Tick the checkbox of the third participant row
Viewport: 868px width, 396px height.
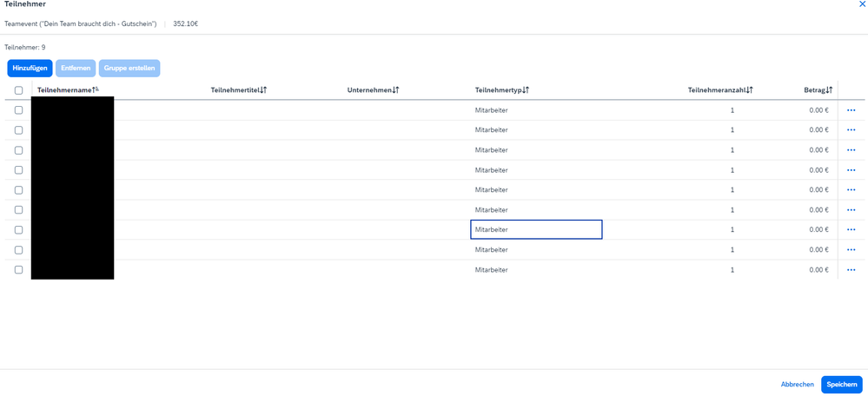coord(18,150)
